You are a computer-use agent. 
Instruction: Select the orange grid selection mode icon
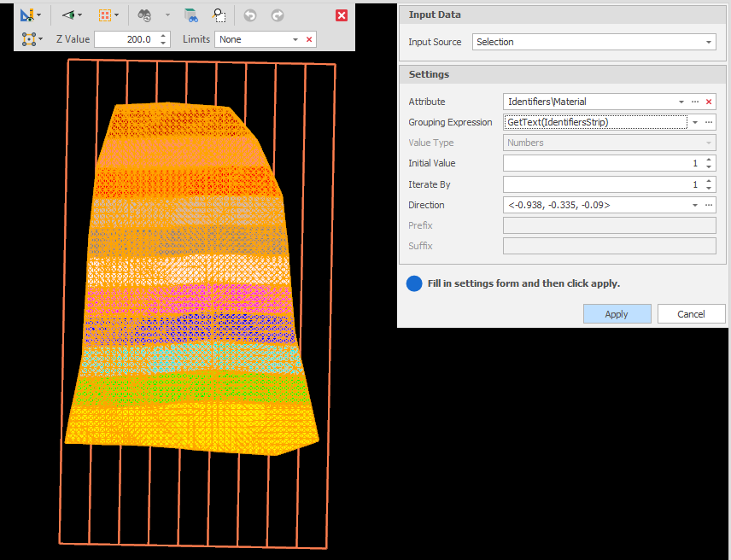104,15
